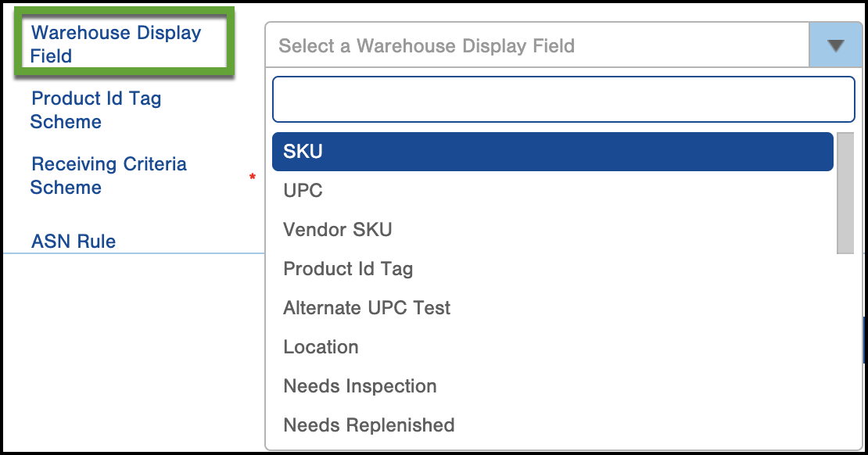Focus the dropdown search input box
Image resolution: width=868 pixels, height=455 pixels.
coord(564,99)
